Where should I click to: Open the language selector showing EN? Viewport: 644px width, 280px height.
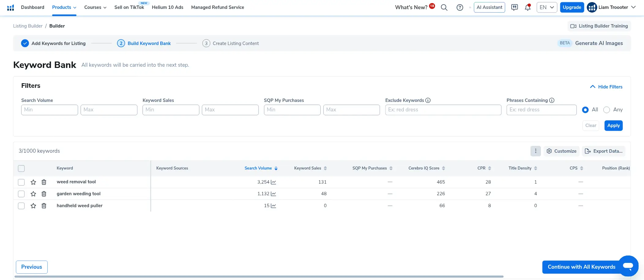pyautogui.click(x=546, y=7)
